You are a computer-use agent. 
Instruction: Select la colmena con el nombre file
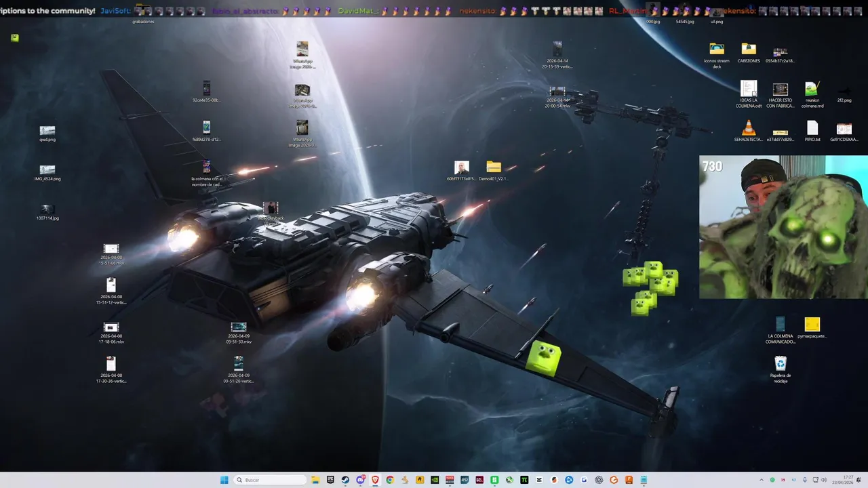pyautogui.click(x=206, y=173)
